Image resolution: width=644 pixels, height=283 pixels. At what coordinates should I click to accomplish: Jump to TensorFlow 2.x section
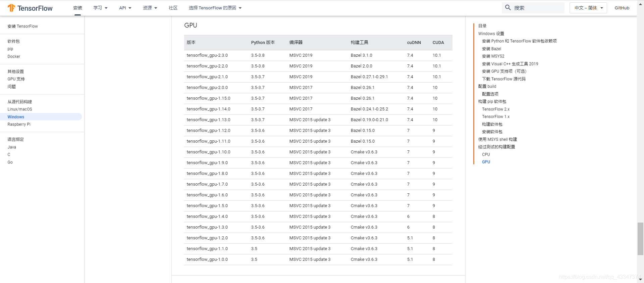click(496, 109)
